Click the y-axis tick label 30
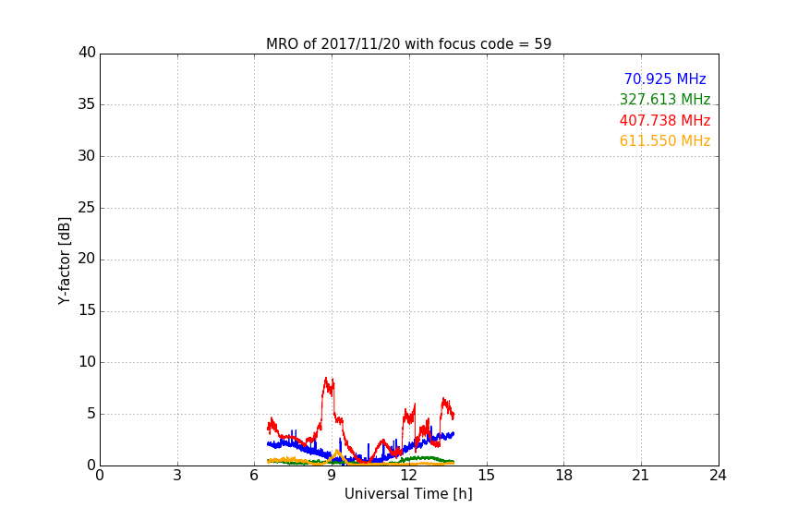 pyautogui.click(x=87, y=156)
